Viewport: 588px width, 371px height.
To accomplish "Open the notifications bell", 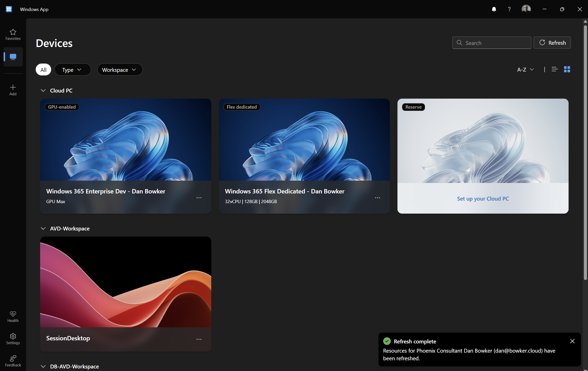I will click(x=494, y=9).
